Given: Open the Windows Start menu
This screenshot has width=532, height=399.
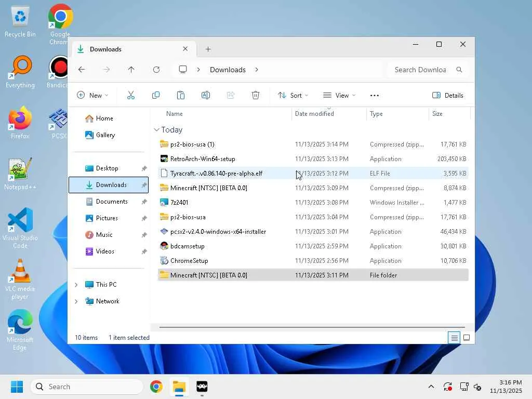Looking at the screenshot, I should tap(17, 387).
